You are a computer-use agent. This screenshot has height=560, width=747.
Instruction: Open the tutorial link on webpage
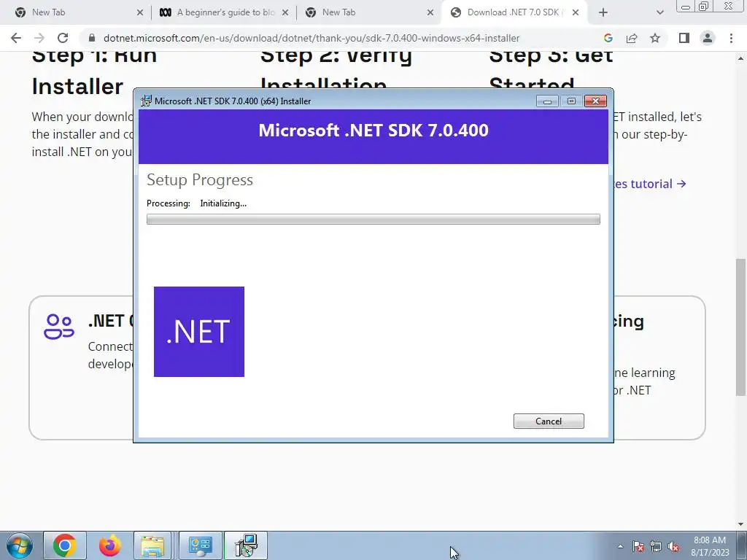[650, 184]
